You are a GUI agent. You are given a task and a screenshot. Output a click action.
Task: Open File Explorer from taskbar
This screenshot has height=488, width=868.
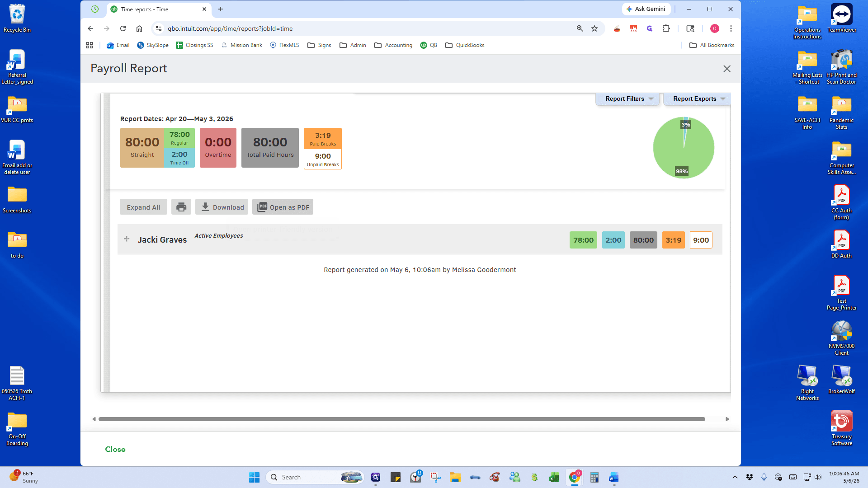pos(455,477)
